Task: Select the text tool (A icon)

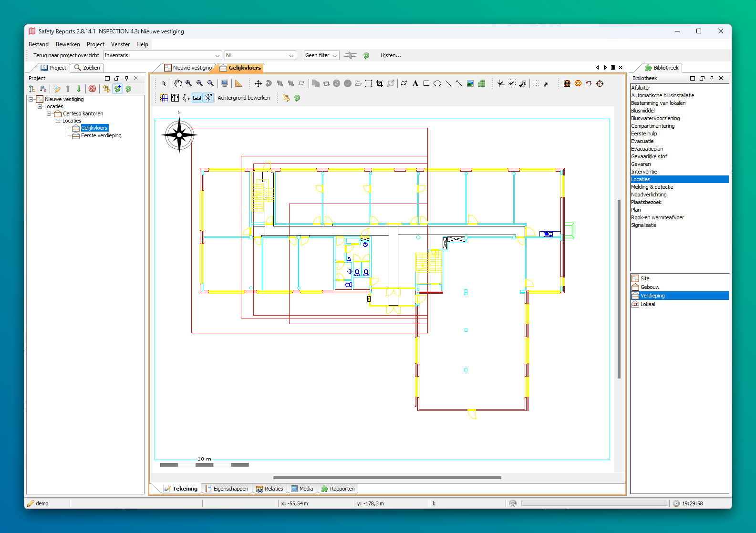Action: click(415, 83)
